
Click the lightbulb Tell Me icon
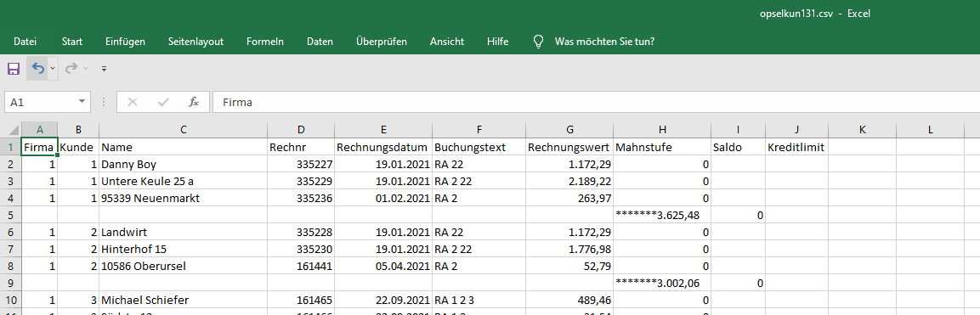(x=538, y=42)
